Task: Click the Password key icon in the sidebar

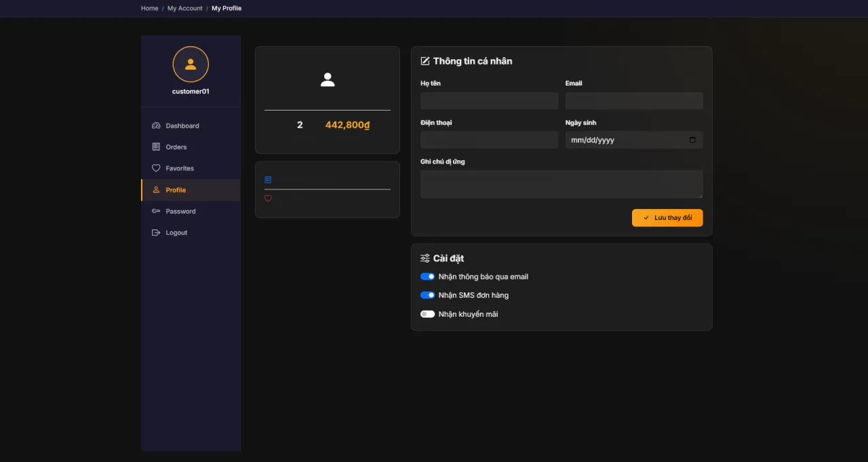Action: coord(156,211)
